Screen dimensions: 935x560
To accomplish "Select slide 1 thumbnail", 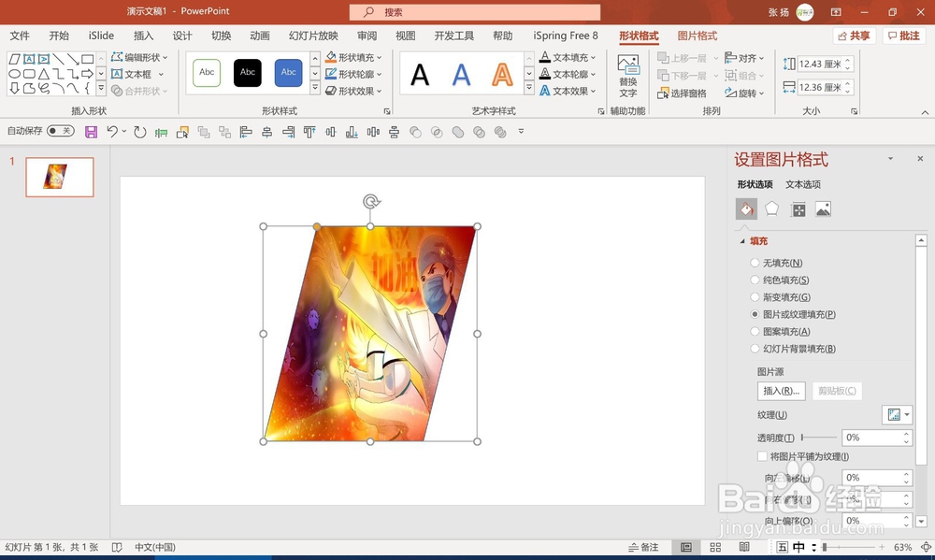I will click(x=60, y=177).
